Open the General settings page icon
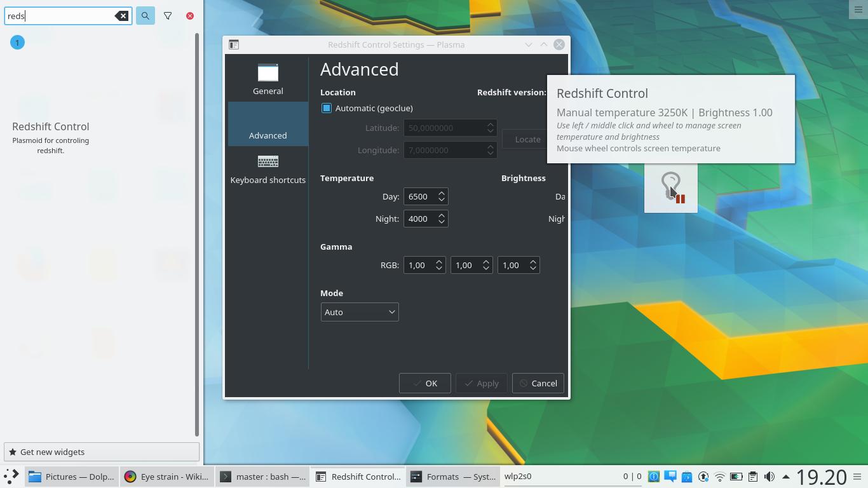The width and height of the screenshot is (868, 488). click(268, 72)
